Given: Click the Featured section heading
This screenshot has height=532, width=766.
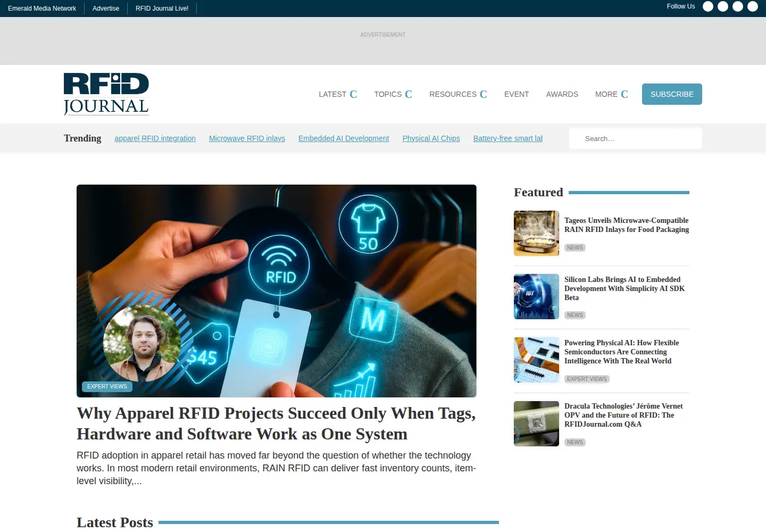Looking at the screenshot, I should [538, 192].
